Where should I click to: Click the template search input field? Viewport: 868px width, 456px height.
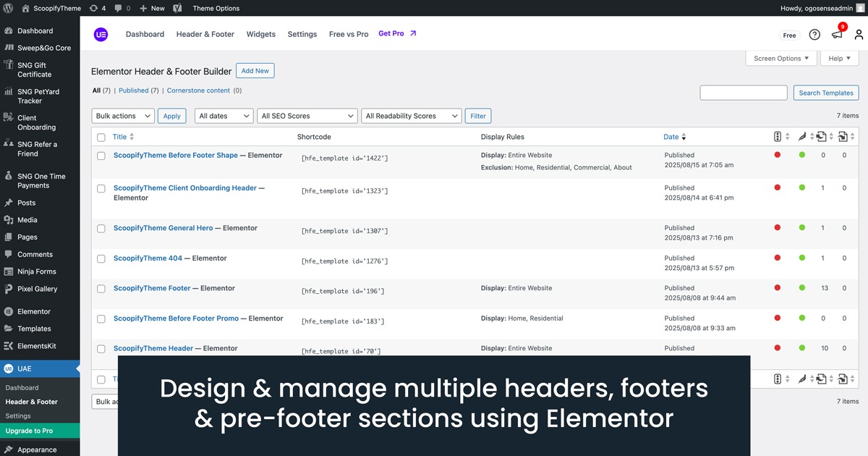[x=744, y=93]
